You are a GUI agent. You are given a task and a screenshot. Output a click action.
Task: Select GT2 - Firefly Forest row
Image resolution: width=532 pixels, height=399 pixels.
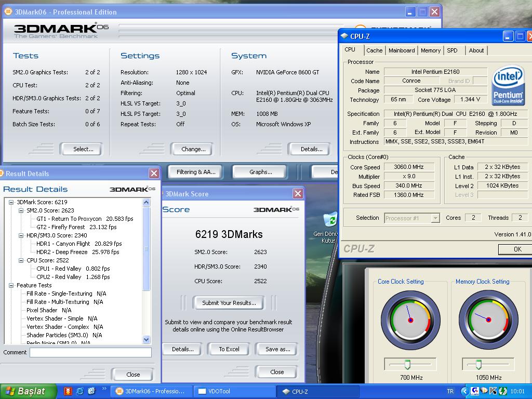pyautogui.click(x=76, y=227)
